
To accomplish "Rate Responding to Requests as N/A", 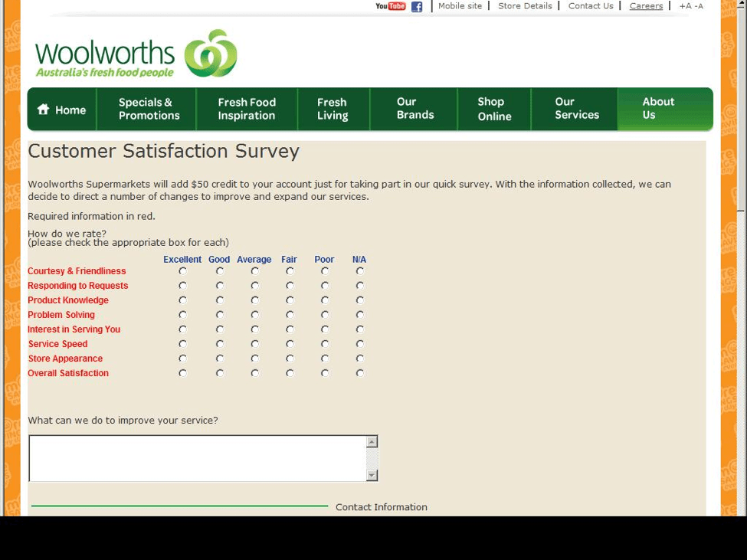I will click(359, 286).
